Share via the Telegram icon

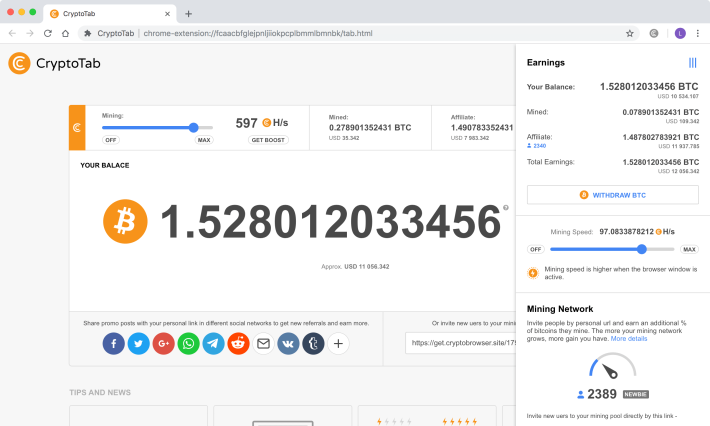coord(213,344)
